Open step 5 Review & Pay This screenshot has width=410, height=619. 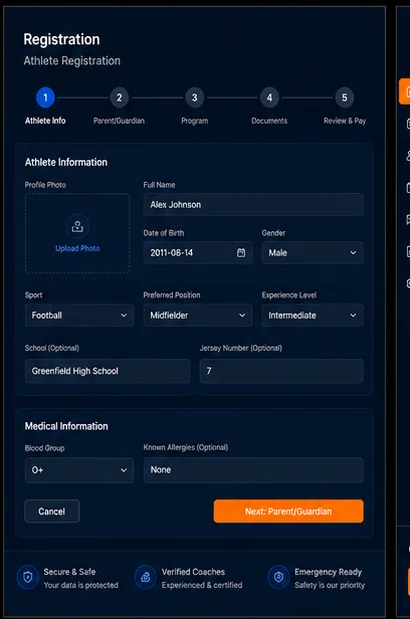point(344,98)
